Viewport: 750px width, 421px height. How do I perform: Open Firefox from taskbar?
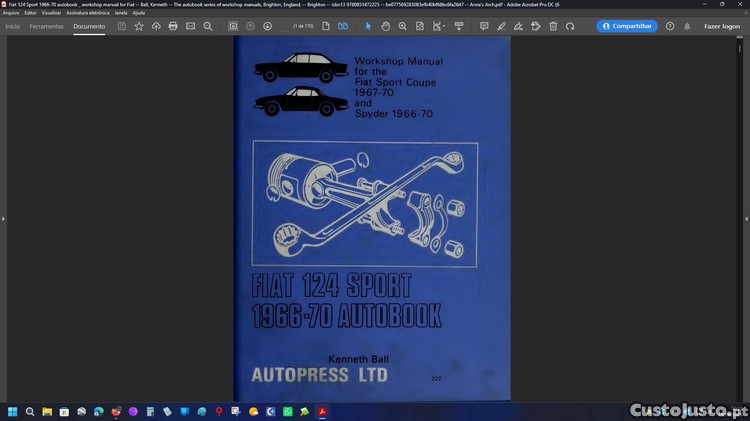116,411
